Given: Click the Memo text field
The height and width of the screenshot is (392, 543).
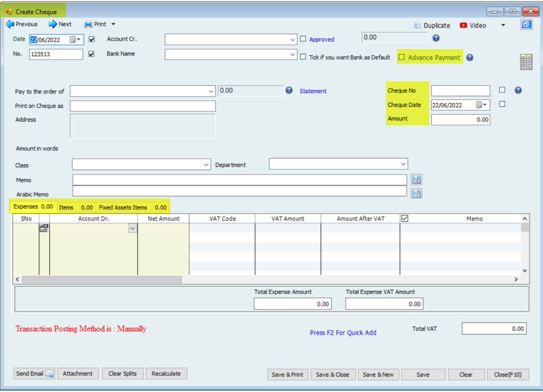Looking at the screenshot, I should click(240, 180).
